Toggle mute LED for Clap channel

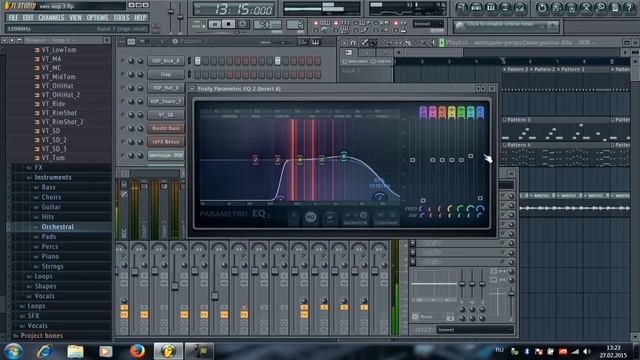(x=122, y=74)
